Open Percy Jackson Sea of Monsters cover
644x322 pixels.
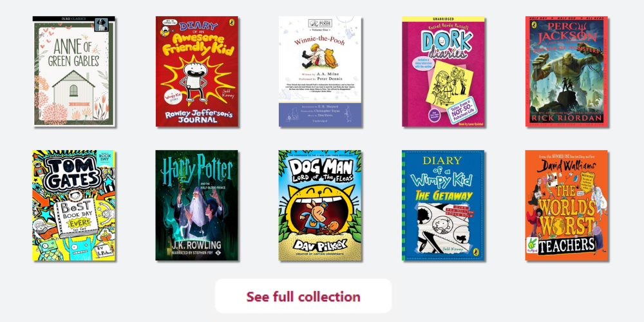tap(567, 71)
